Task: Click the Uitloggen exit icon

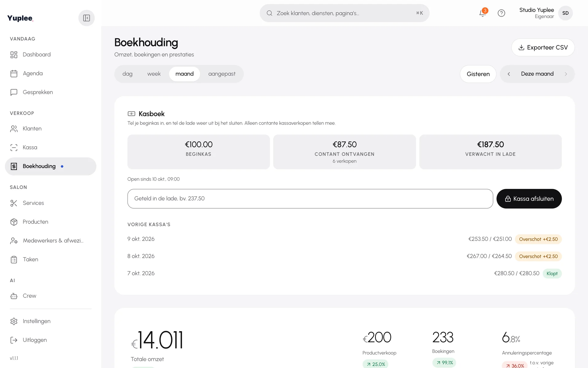Action: tap(14, 340)
